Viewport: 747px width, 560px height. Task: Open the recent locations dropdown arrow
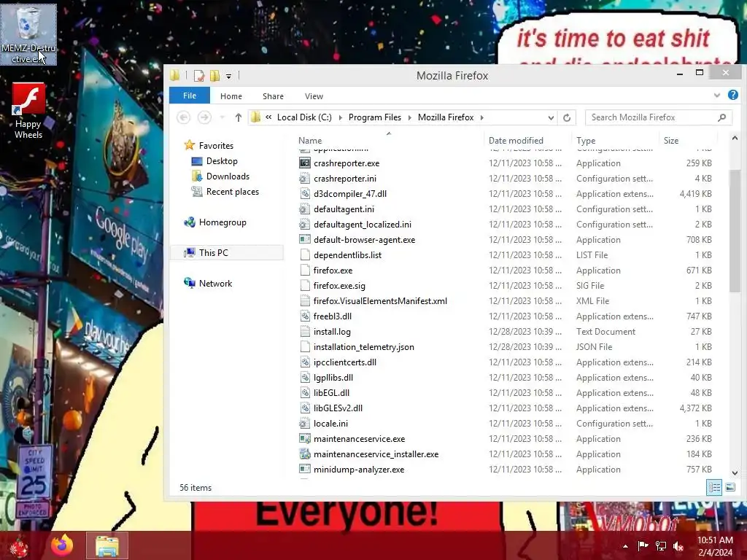pyautogui.click(x=222, y=117)
